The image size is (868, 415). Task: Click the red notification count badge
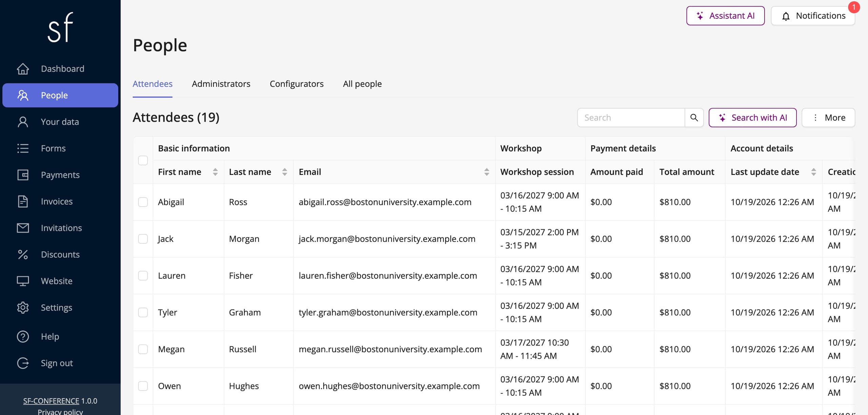854,7
